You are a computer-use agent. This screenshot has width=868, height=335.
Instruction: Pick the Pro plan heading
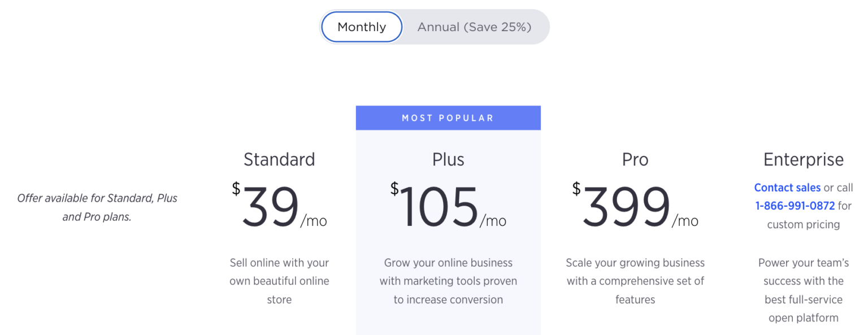[635, 159]
